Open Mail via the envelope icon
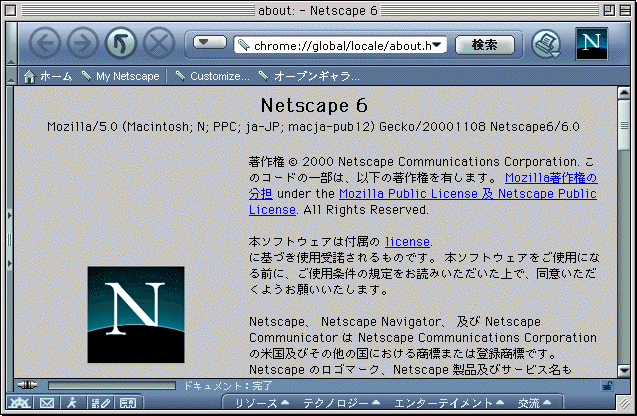Image resolution: width=637 pixels, height=416 pixels. click(x=47, y=403)
